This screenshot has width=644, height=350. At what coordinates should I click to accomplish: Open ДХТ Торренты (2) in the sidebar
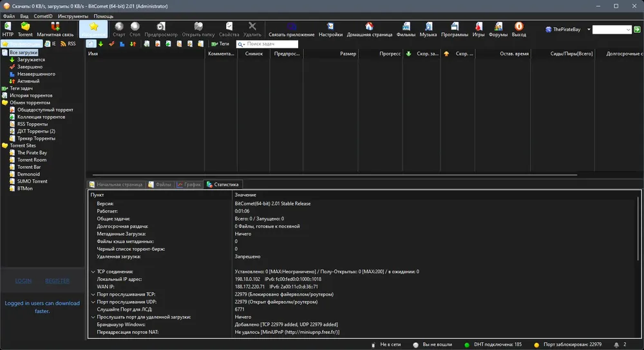click(36, 131)
